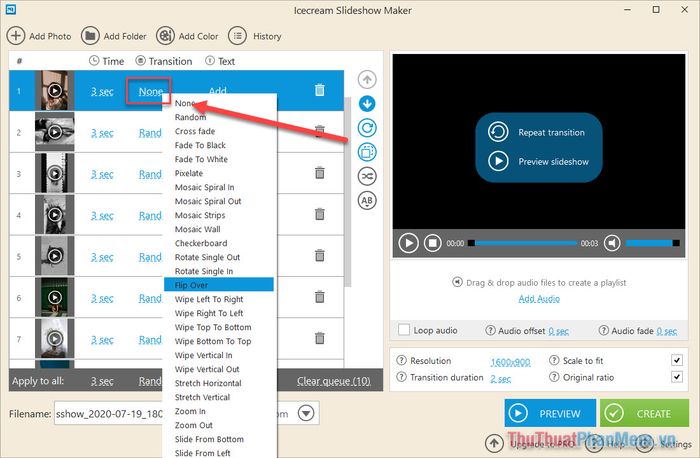This screenshot has height=458, width=700.
Task: Adjust the preview volume slider
Action: (653, 243)
